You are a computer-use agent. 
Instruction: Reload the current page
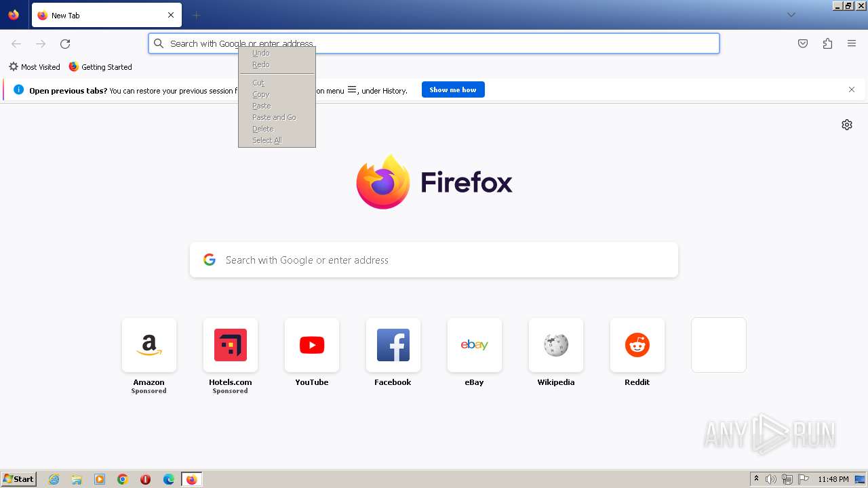coord(65,43)
